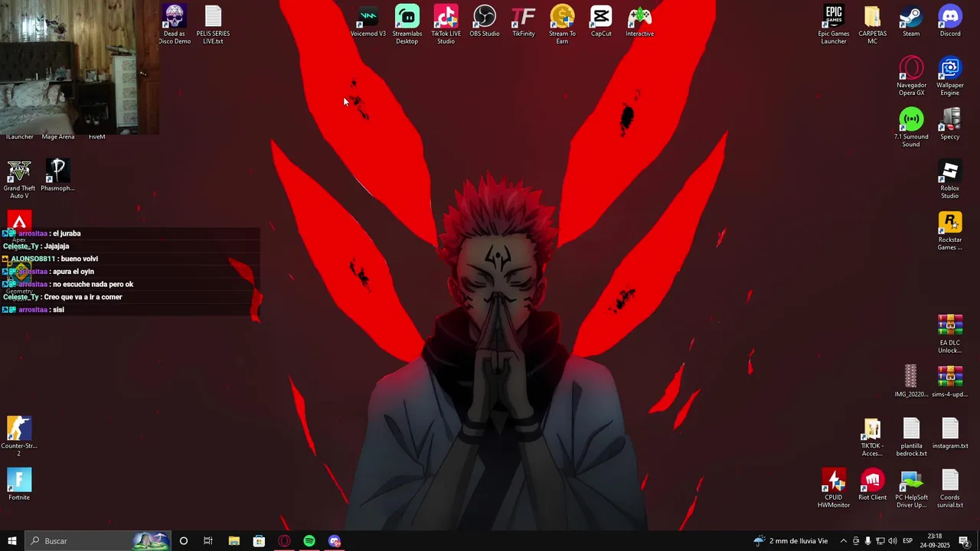Expand the hidden system tray icons
The image size is (980, 551).
[x=844, y=541]
